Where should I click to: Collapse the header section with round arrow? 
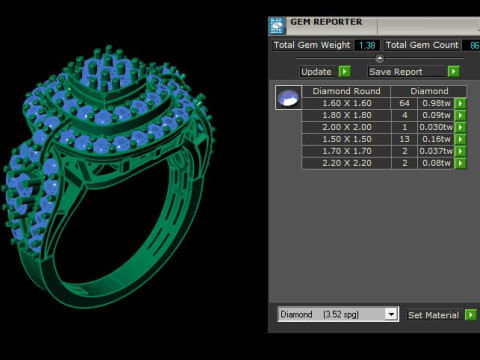[379, 59]
